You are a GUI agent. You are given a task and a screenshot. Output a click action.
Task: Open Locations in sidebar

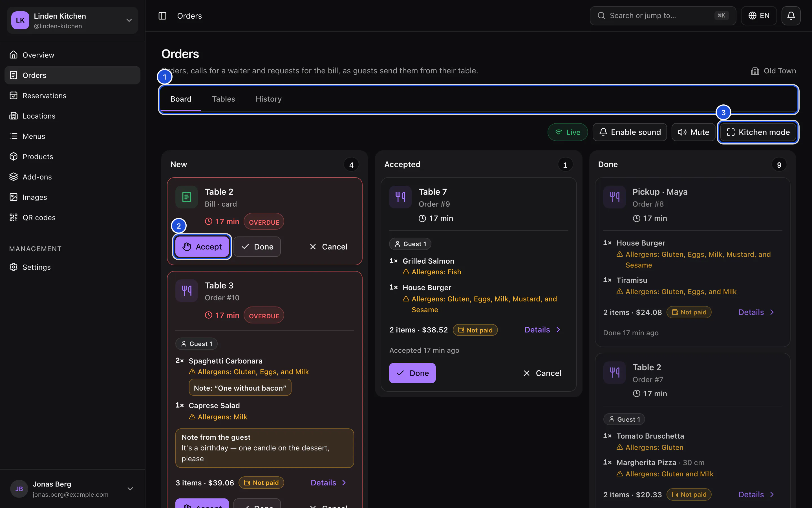click(x=72, y=116)
